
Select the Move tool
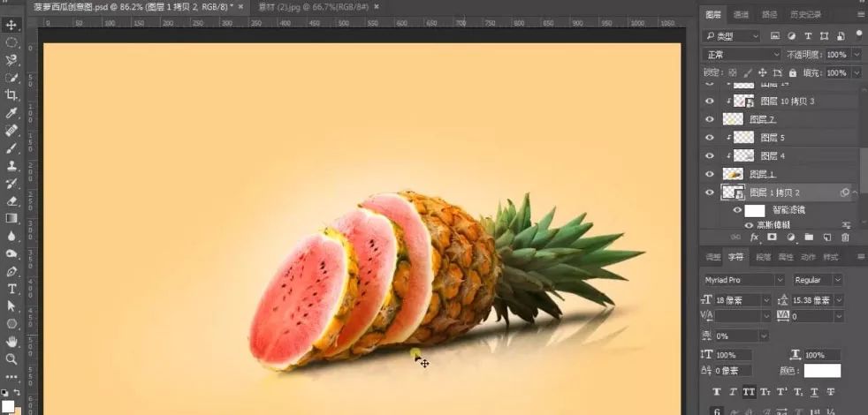(x=11, y=25)
